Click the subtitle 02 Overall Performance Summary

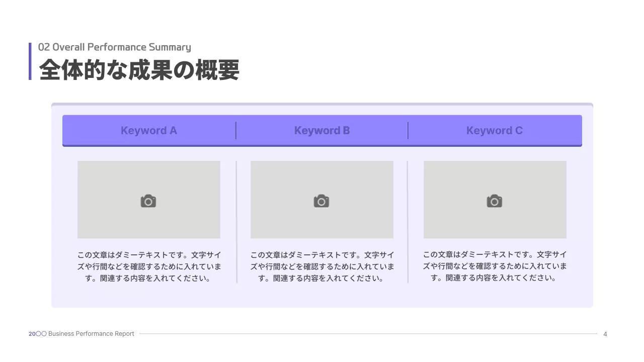115,47
